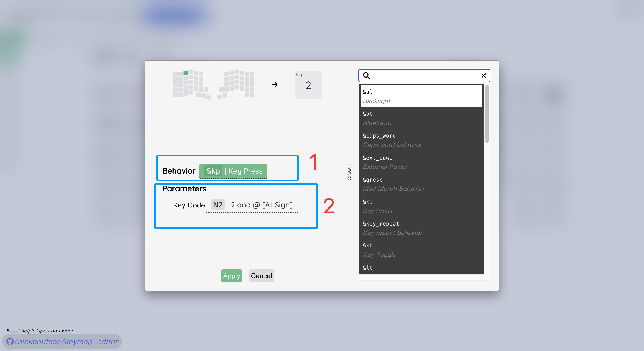Select &key_repeat Key repeat behavior
Screen dimensions: 644x351
tap(421, 228)
